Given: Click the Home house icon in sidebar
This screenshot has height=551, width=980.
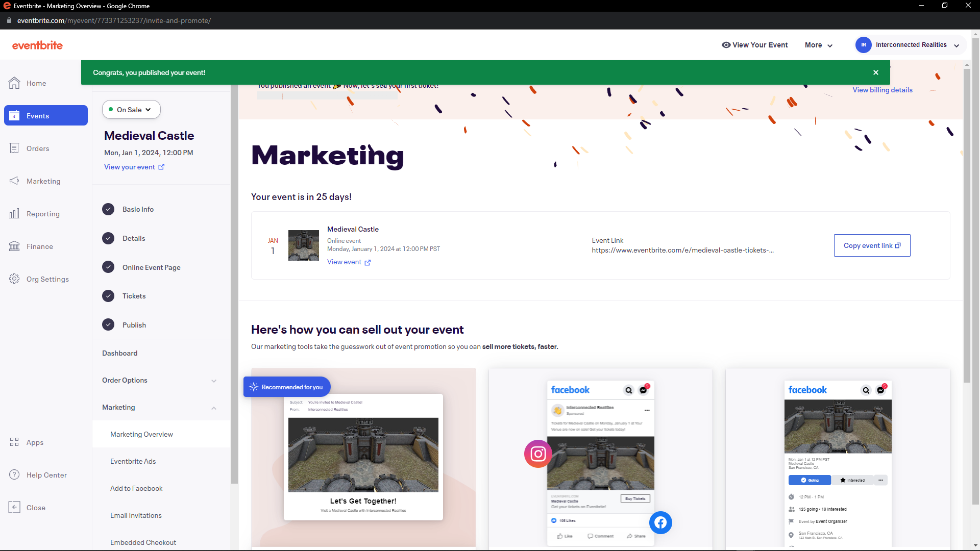Looking at the screenshot, I should point(14,83).
